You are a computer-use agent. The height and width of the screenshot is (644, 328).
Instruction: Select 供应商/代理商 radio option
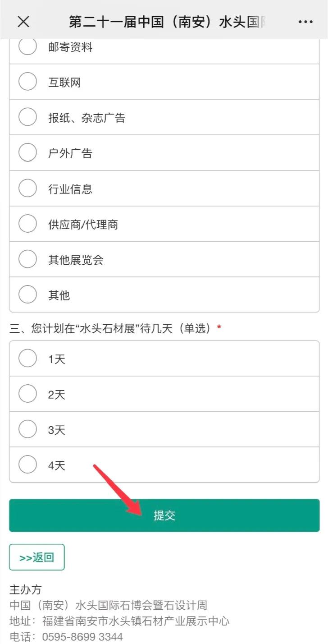pos(27,224)
